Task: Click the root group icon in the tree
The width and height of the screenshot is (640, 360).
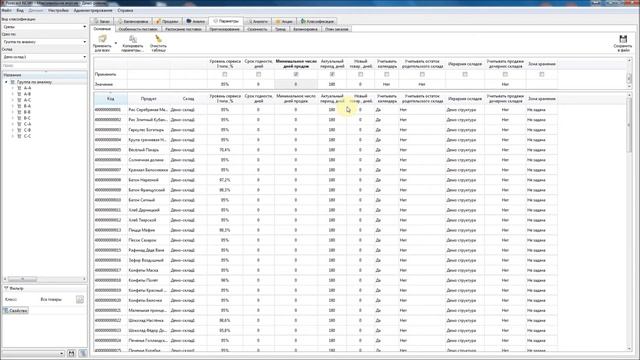Action: point(13,82)
